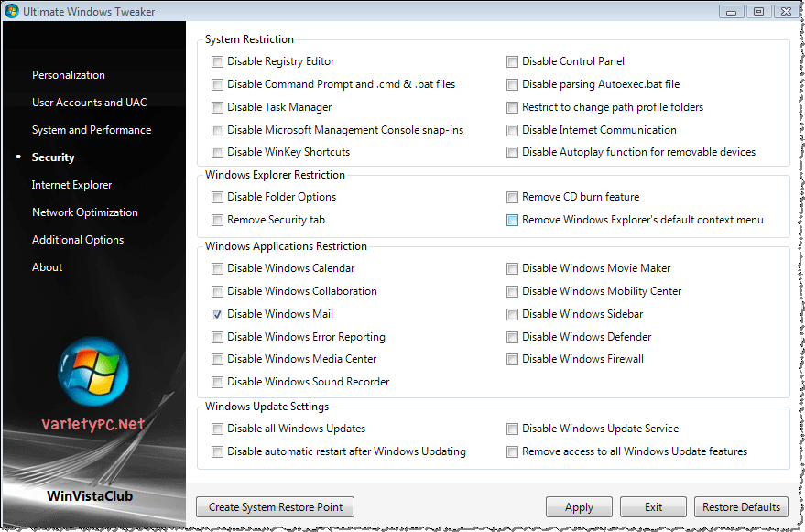Enable Disable Internet Communication checkbox
Screen dimensions: 805x532
[512, 130]
